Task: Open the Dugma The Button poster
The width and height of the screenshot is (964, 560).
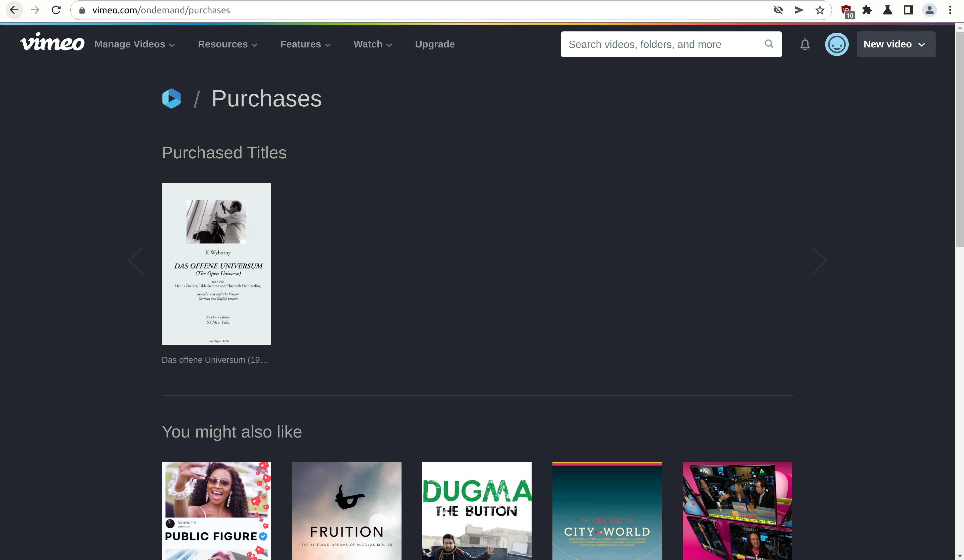Action: point(477,511)
